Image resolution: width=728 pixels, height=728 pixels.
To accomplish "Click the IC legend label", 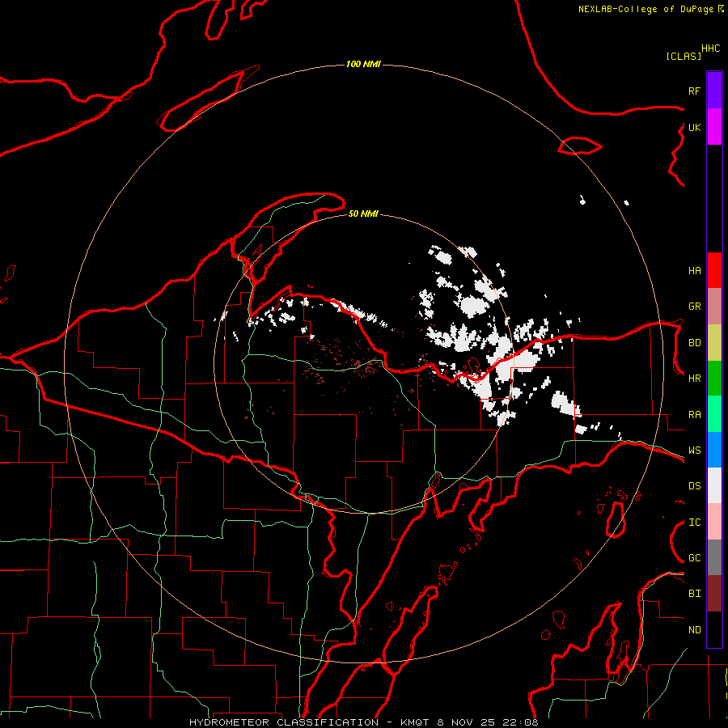I will tap(694, 523).
